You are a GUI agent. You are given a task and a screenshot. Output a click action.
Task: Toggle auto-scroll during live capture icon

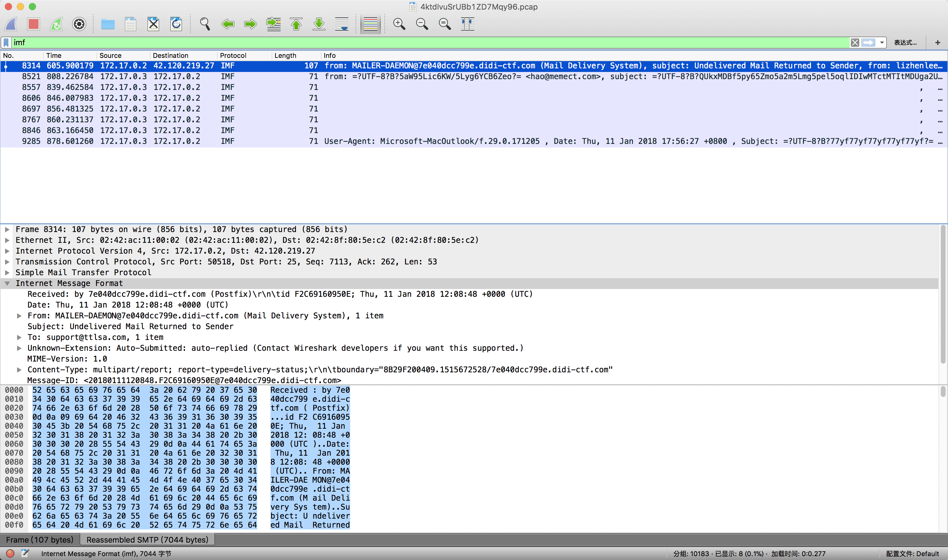[x=341, y=24]
